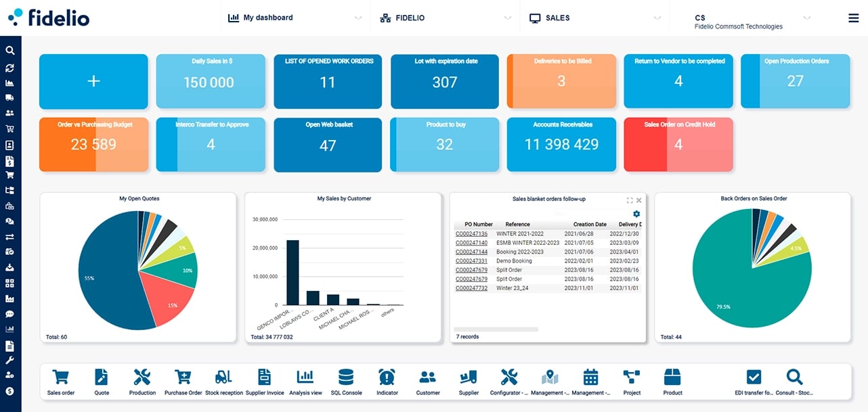Open settings gear in blanket orders widget
The height and width of the screenshot is (412, 868).
point(636,214)
